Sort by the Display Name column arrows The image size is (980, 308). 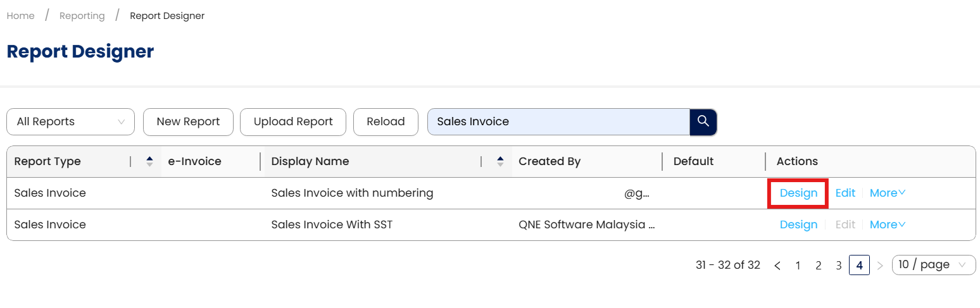coord(500,161)
